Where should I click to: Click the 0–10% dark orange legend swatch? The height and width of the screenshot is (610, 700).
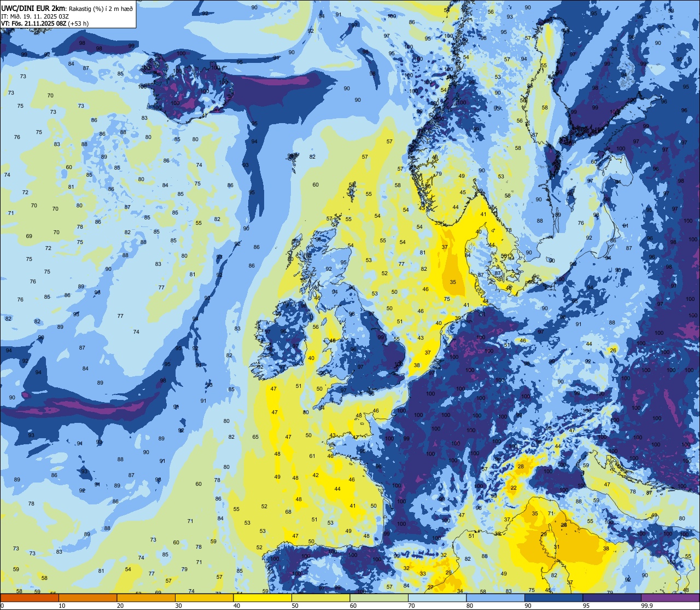pyautogui.click(x=30, y=597)
